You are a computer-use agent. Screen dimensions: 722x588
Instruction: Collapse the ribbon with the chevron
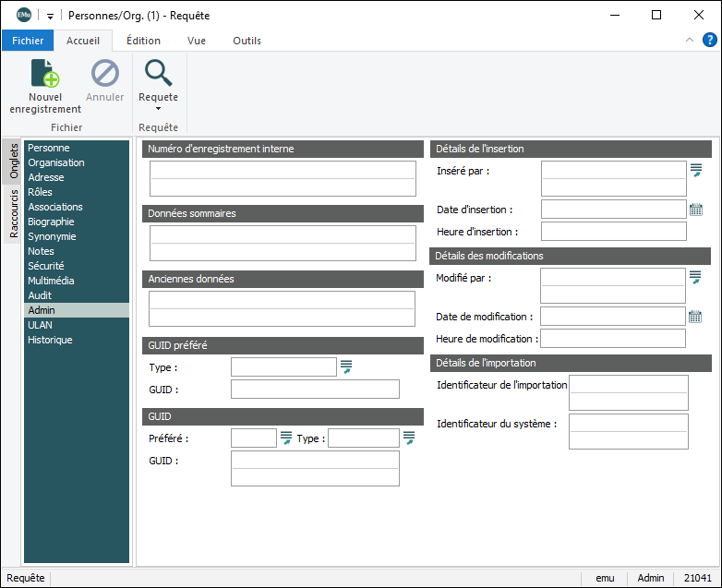[689, 41]
